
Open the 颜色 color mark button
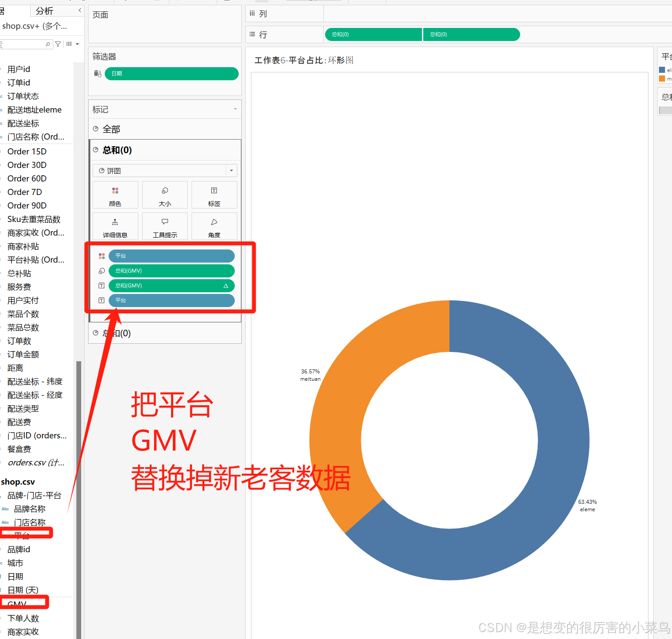pyautogui.click(x=115, y=195)
